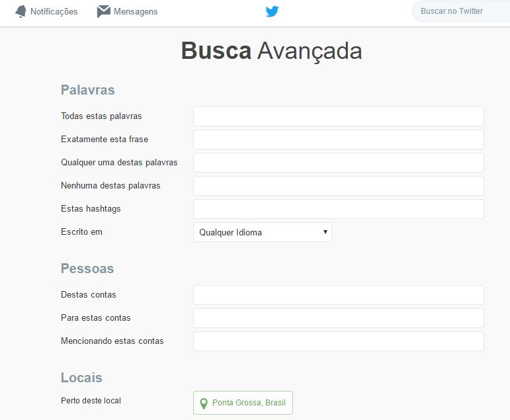Viewport: 510px width, 420px height.
Task: Click the Qualquer uma destas palavras field
Action: [x=339, y=163]
